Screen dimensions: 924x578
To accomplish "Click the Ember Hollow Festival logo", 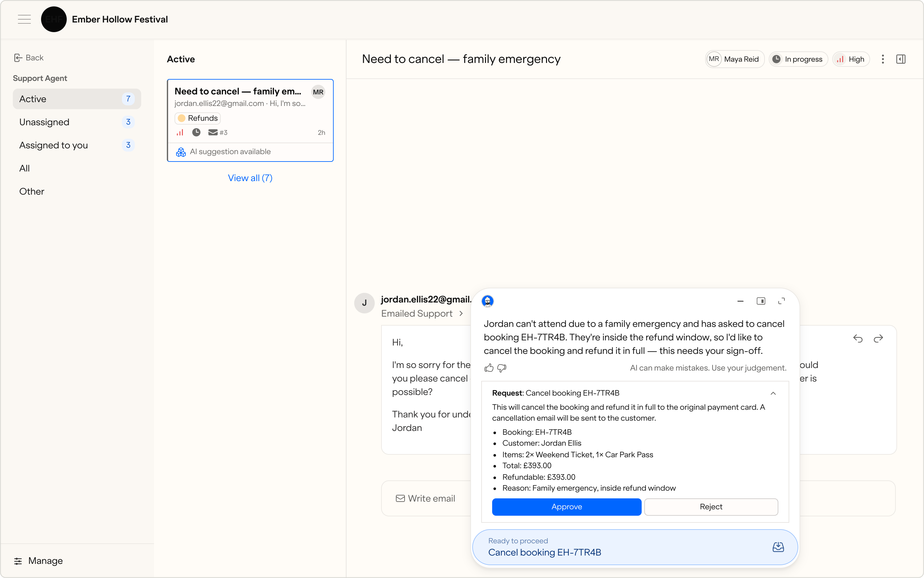I will tap(54, 19).
